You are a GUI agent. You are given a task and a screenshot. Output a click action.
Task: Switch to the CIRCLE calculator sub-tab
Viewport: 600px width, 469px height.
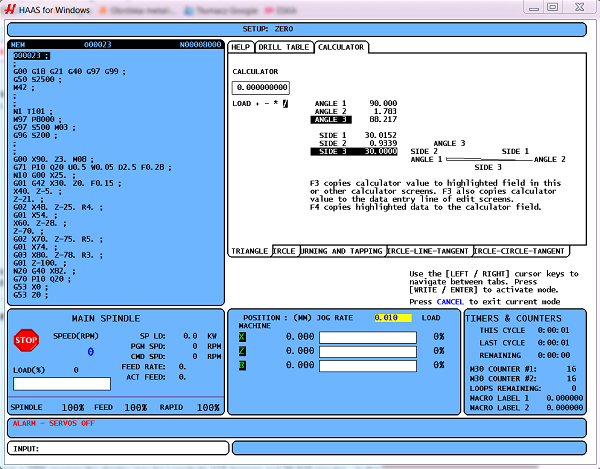(285, 251)
